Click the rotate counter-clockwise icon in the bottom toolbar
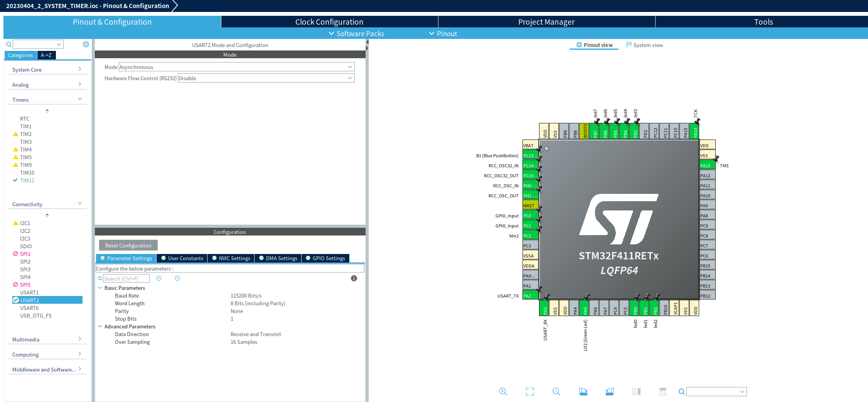The height and width of the screenshot is (402, 868). (x=610, y=392)
